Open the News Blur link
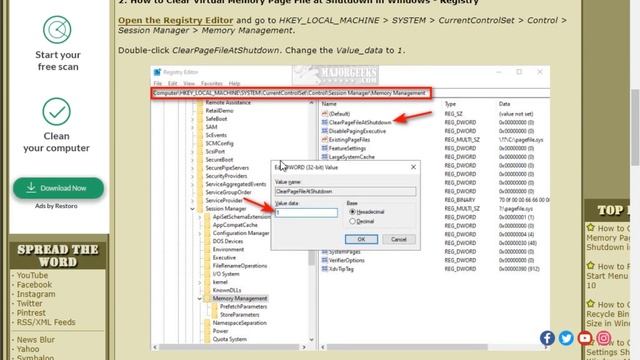 36,340
